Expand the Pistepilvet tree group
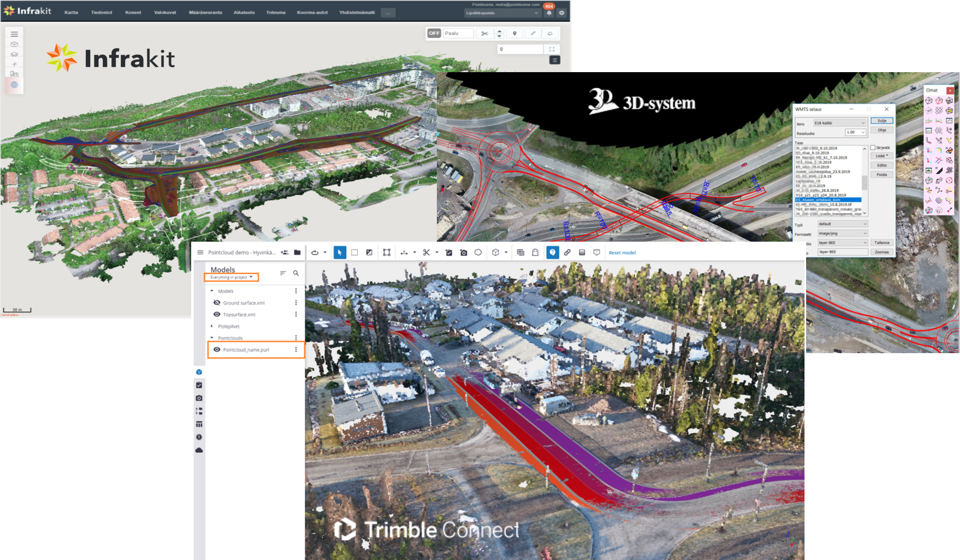The height and width of the screenshot is (560, 960). point(212,326)
